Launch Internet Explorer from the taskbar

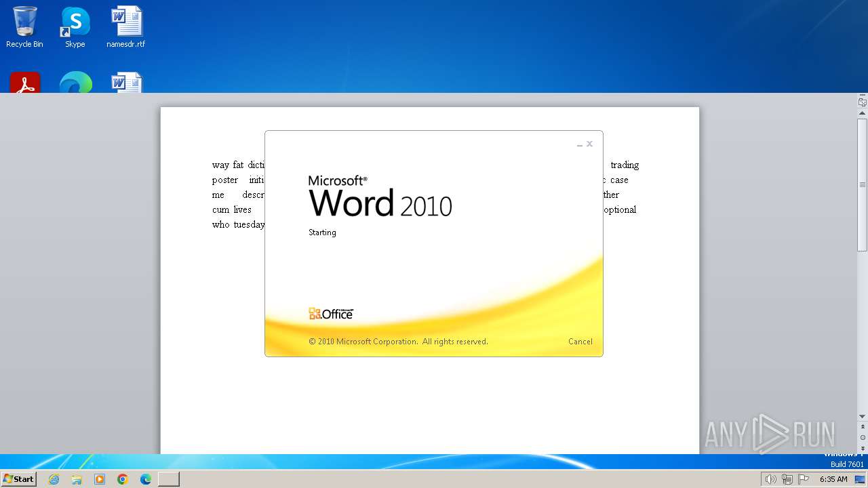[54, 479]
